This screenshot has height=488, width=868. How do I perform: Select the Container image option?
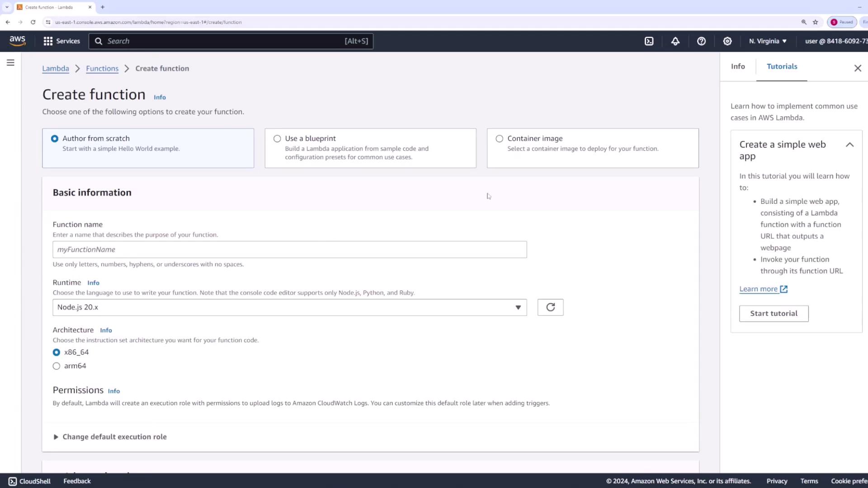tap(499, 139)
